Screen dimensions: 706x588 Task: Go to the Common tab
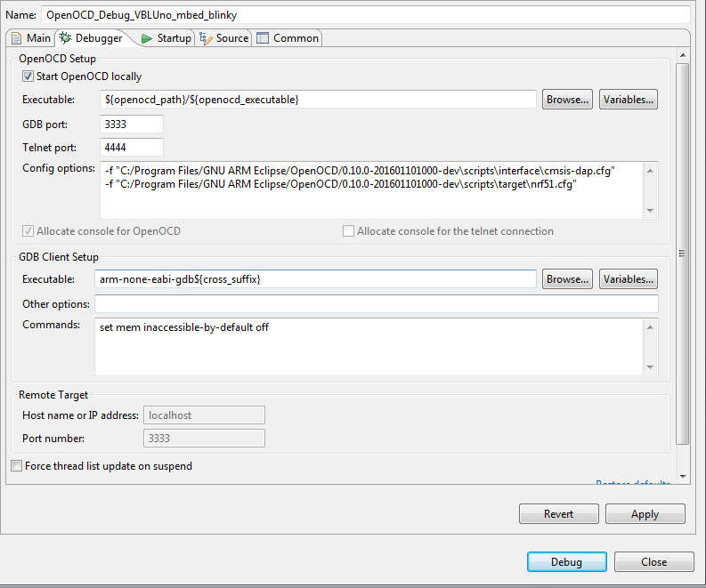click(288, 38)
